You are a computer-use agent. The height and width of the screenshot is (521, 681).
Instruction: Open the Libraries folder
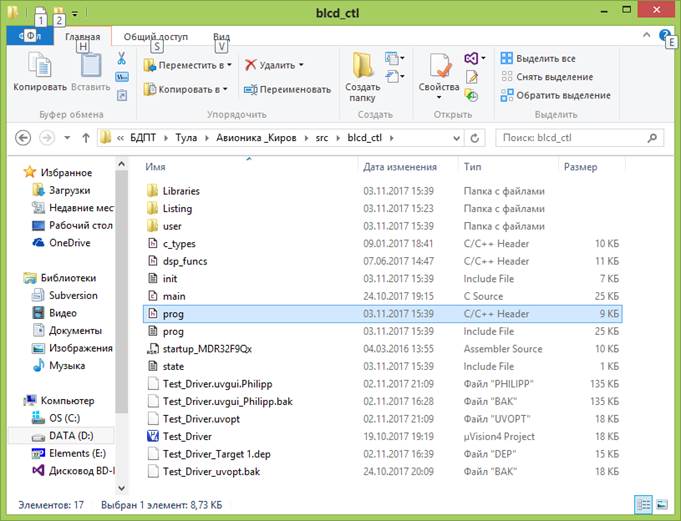(181, 190)
